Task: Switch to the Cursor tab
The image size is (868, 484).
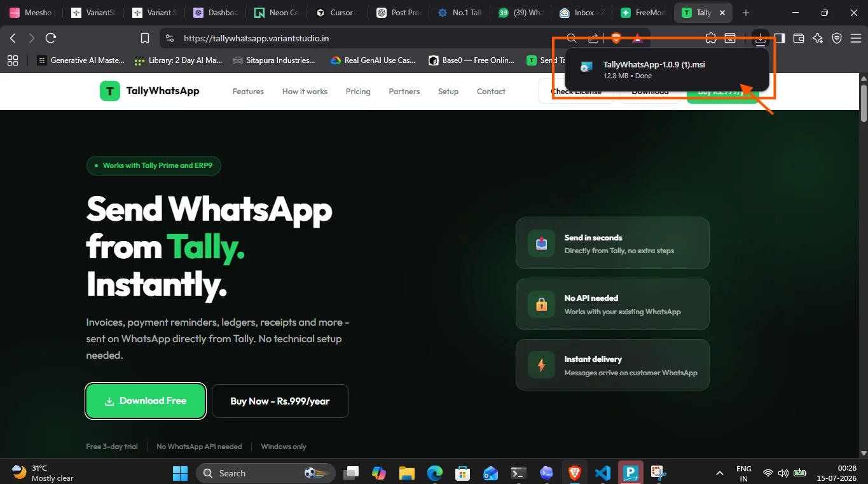Action: click(x=338, y=13)
